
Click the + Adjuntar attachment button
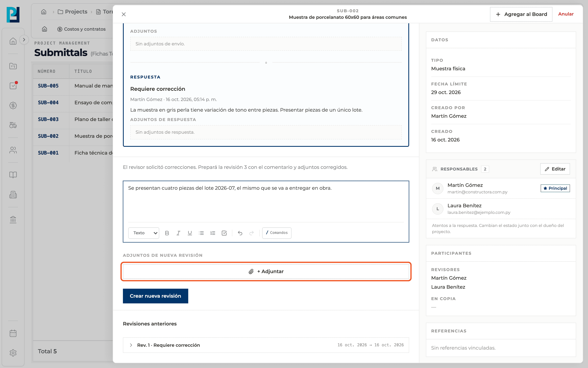coord(266,271)
